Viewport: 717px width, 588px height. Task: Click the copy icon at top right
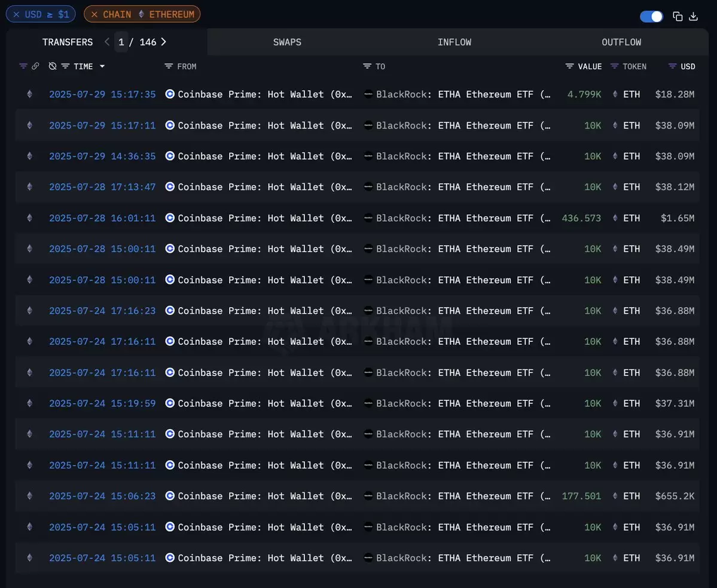(678, 17)
